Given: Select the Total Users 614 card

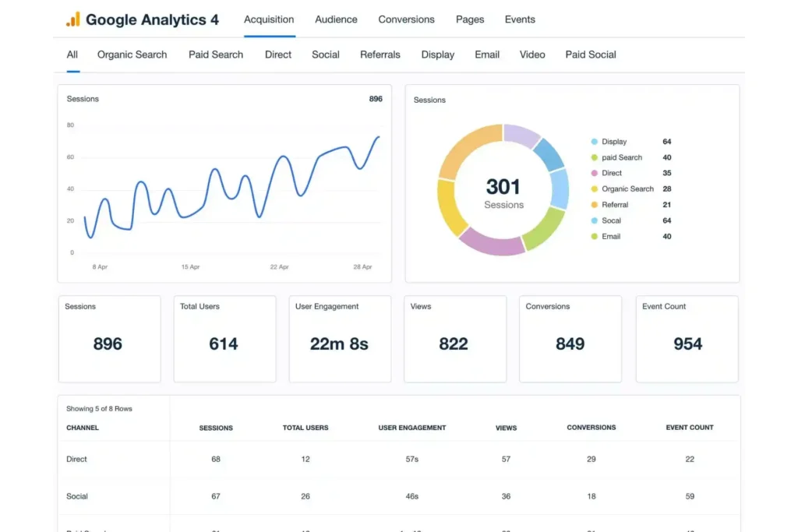Looking at the screenshot, I should (x=224, y=339).
